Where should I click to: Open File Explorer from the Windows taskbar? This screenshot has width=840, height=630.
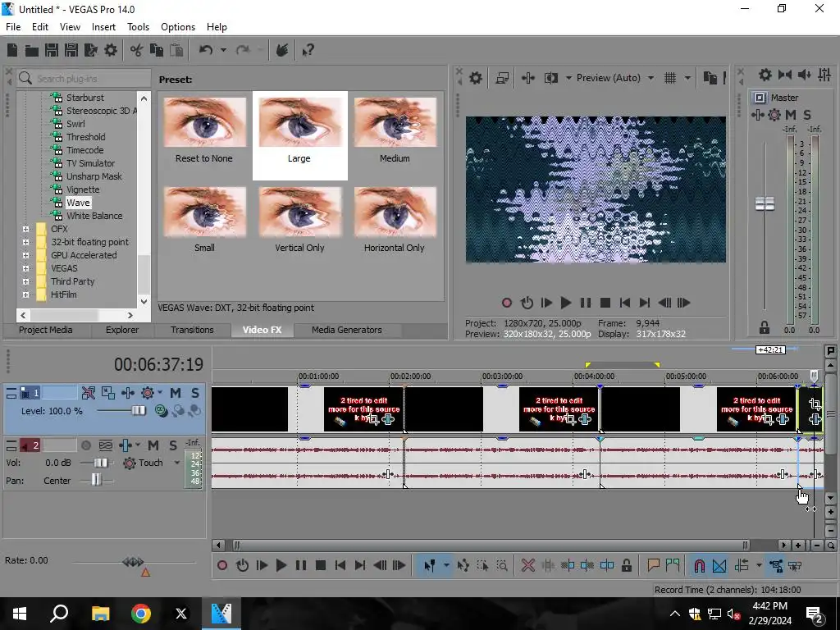click(100, 614)
